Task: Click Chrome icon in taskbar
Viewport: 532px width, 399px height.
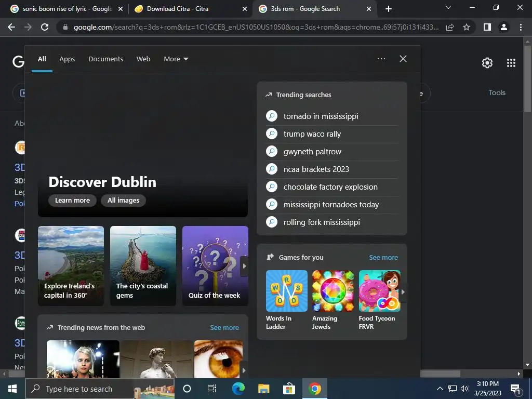Action: point(314,389)
